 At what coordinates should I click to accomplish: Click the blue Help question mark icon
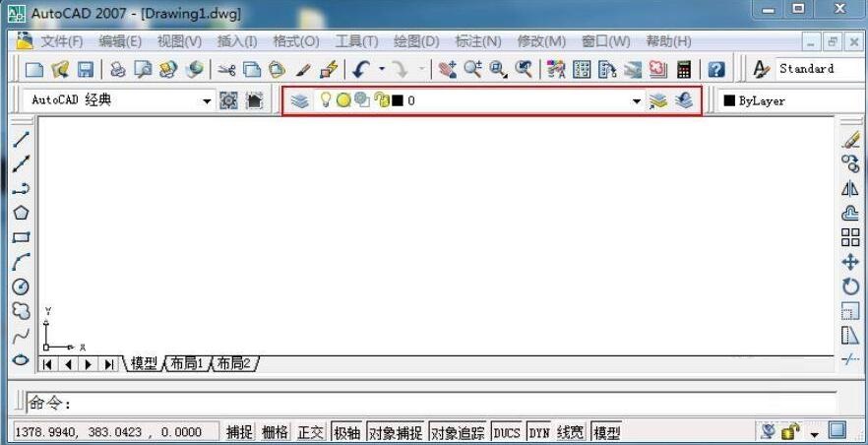[716, 69]
